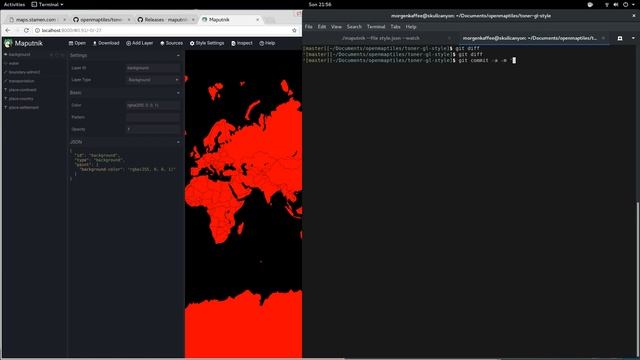The height and width of the screenshot is (360, 640).
Task: Close the openmaptiles GitHub tab
Action: pyautogui.click(x=129, y=20)
